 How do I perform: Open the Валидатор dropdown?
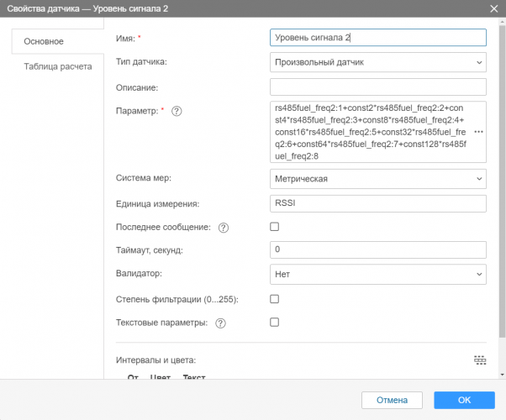[378, 274]
